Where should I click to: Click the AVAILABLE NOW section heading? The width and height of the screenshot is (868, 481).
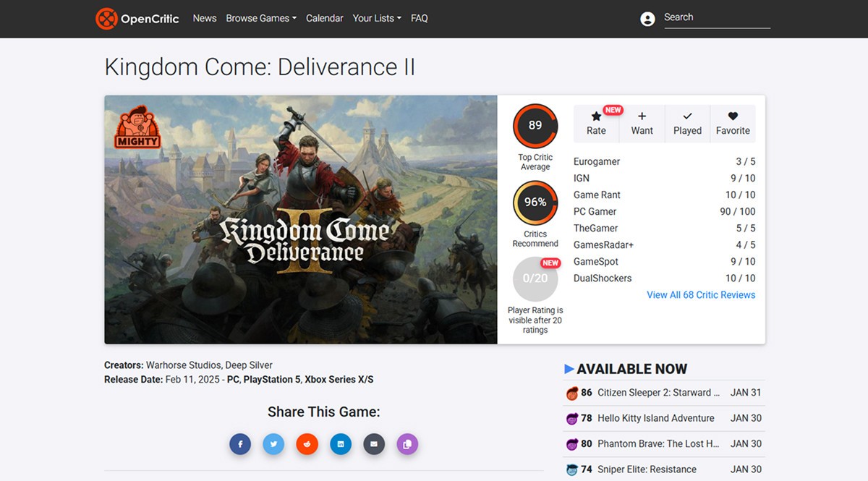tap(631, 369)
